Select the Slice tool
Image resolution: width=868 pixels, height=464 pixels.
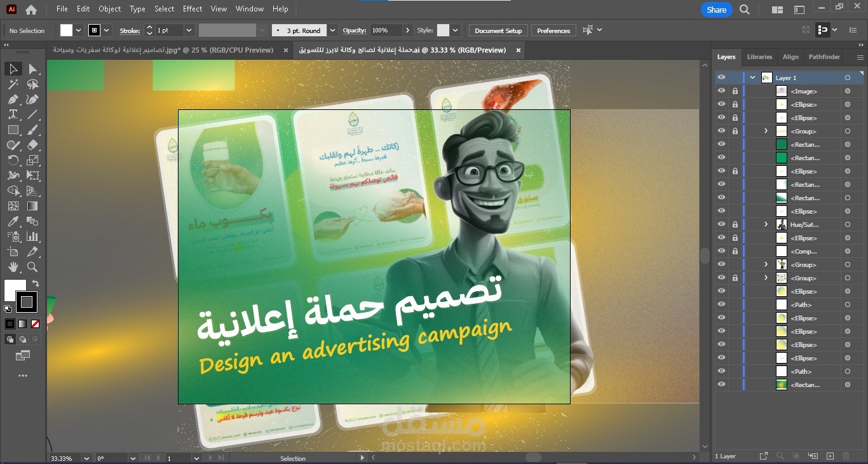tap(33, 252)
